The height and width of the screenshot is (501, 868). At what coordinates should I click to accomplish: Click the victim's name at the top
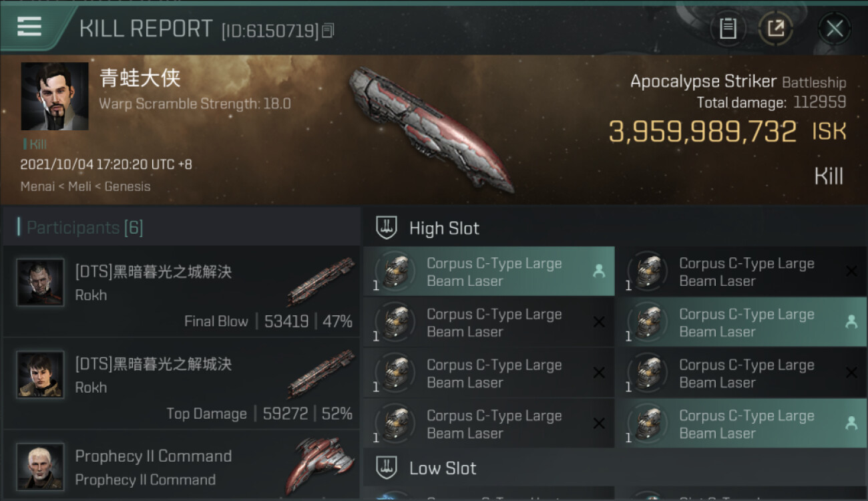pyautogui.click(x=140, y=78)
